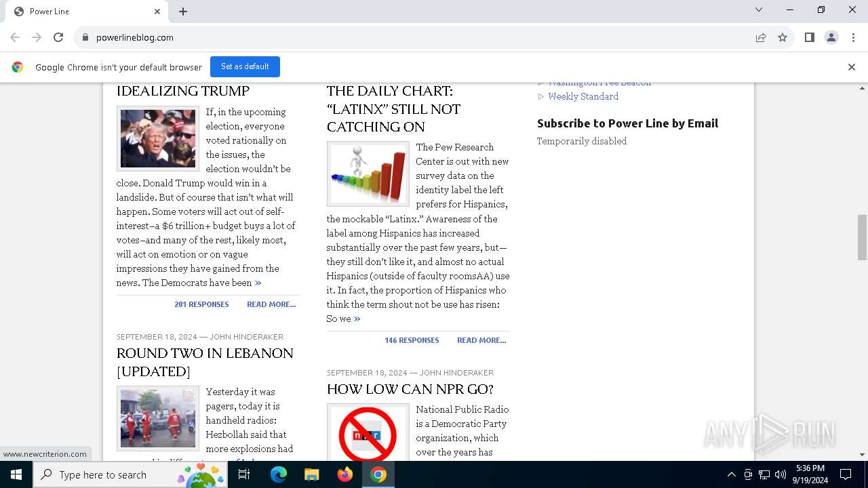Expand the tab search dropdown

click(759, 9)
